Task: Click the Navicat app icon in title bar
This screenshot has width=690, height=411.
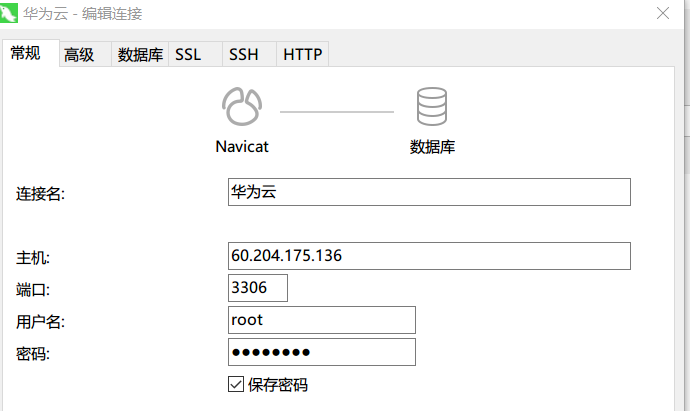Action: (8, 13)
